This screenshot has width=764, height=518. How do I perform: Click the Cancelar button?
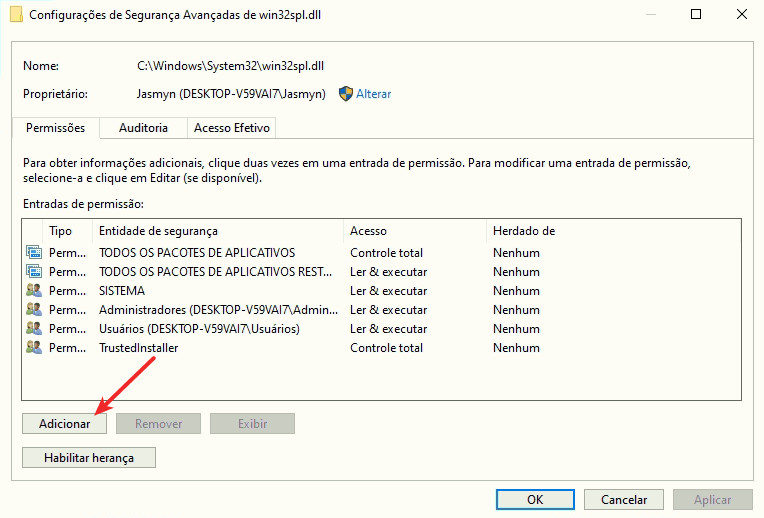coord(624,499)
